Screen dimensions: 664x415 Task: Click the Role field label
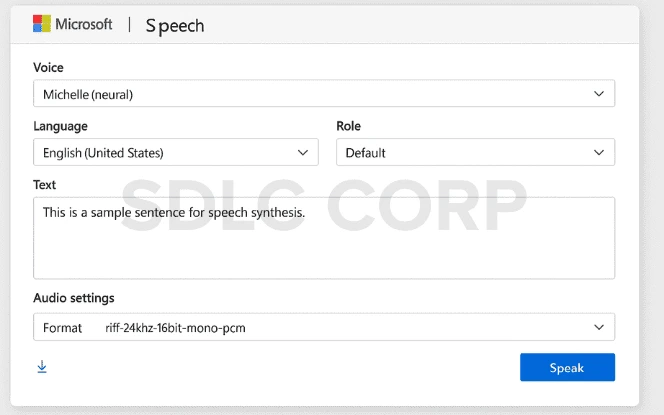(x=349, y=126)
